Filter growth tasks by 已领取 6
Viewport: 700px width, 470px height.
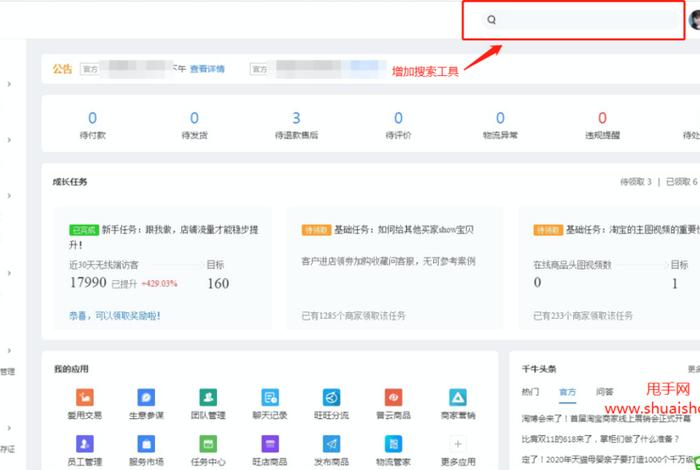pyautogui.click(x=682, y=182)
